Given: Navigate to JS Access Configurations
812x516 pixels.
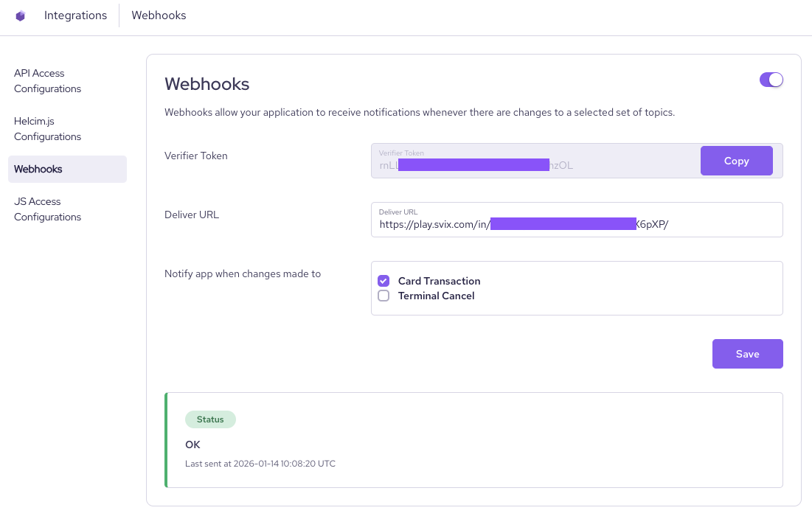Looking at the screenshot, I should 47,209.
